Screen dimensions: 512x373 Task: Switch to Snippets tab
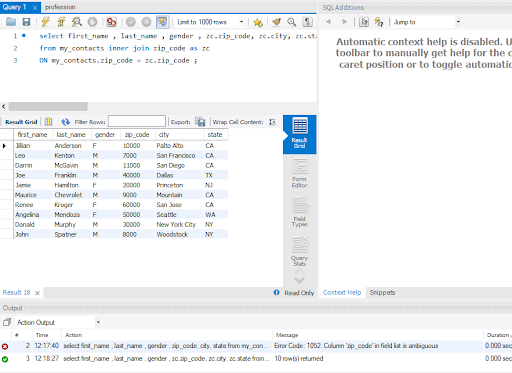click(382, 293)
